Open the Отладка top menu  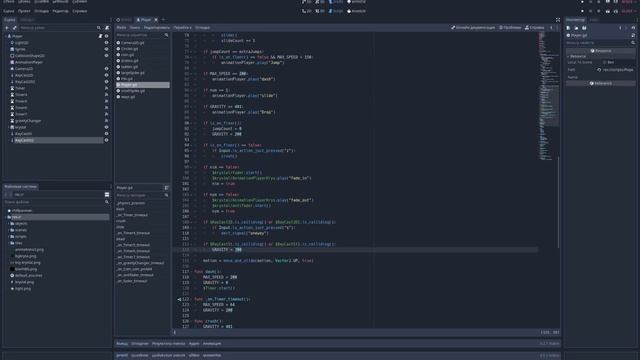(x=41, y=11)
